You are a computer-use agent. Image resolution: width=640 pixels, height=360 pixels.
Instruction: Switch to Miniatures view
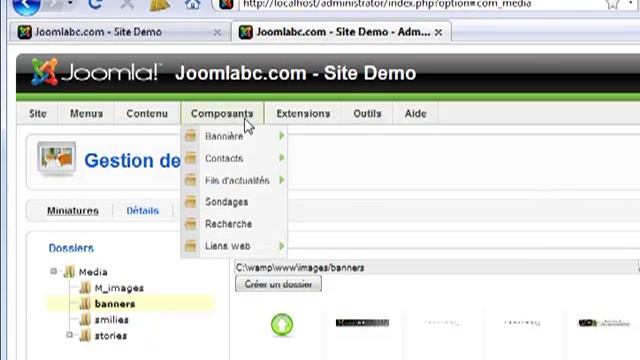tap(73, 211)
